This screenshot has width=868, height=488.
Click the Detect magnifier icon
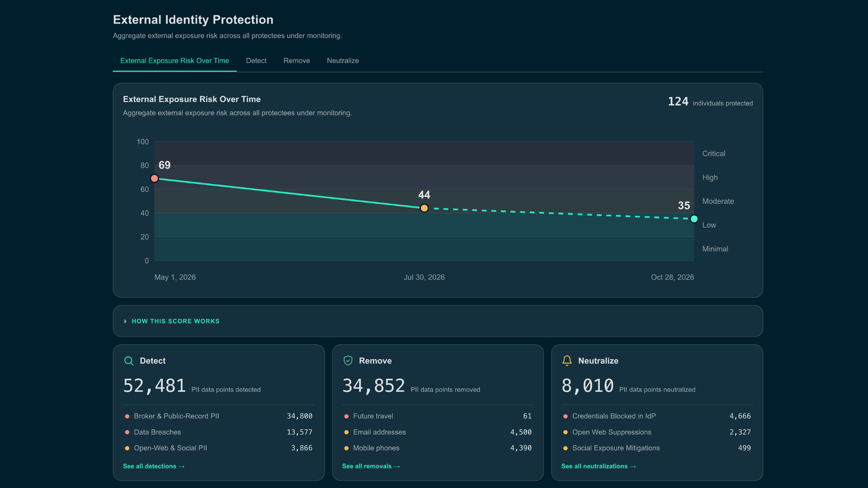point(129,361)
